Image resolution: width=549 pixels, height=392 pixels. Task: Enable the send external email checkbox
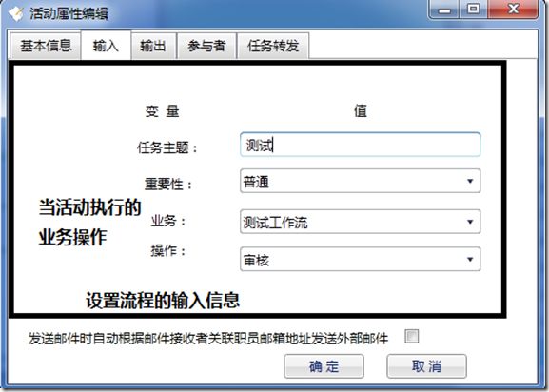click(x=411, y=337)
